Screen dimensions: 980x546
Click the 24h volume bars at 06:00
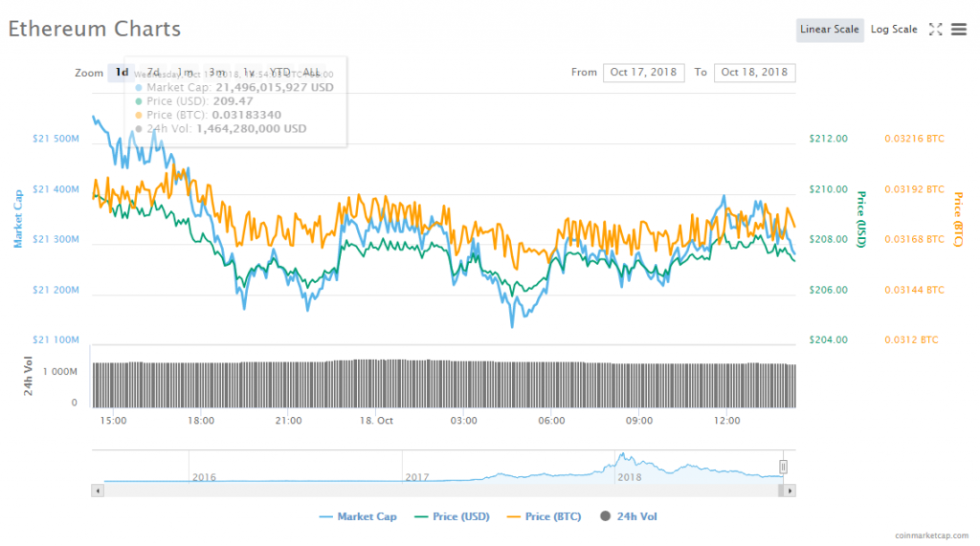552,382
